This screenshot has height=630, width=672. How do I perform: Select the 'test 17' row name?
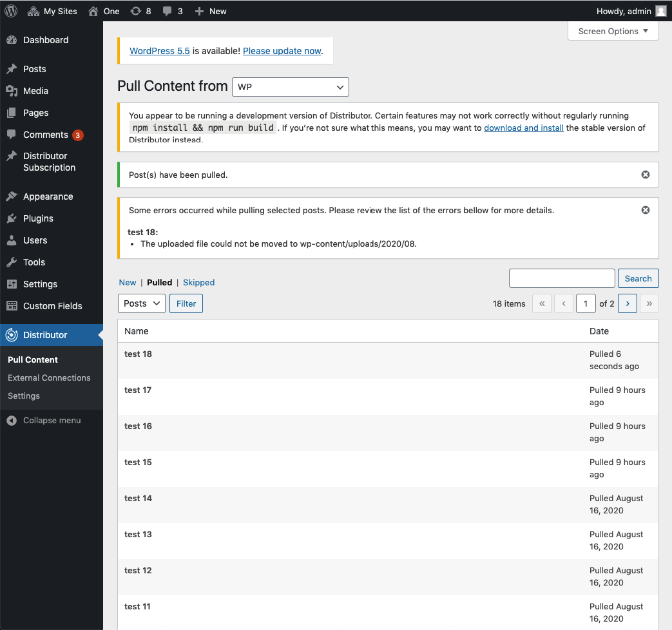click(138, 390)
